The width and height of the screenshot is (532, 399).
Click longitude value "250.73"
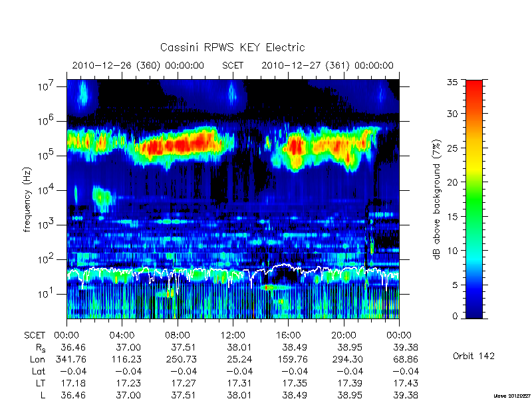[x=181, y=359]
